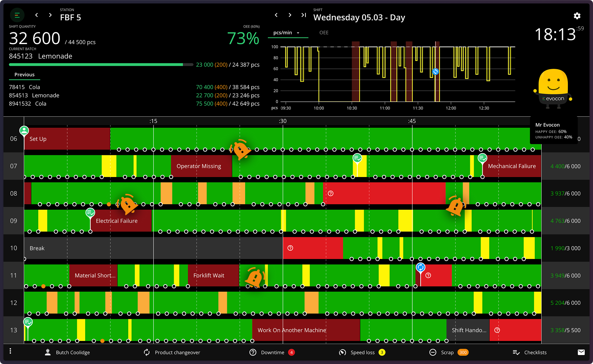Expand the pcs/min dropdown
The image size is (593, 364).
point(286,33)
